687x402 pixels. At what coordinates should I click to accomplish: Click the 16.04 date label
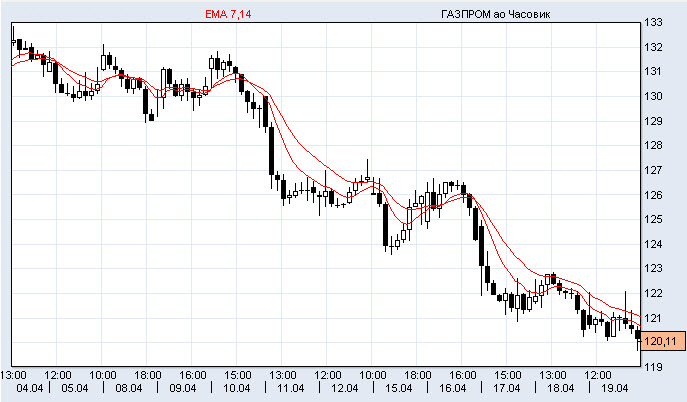pos(453,388)
